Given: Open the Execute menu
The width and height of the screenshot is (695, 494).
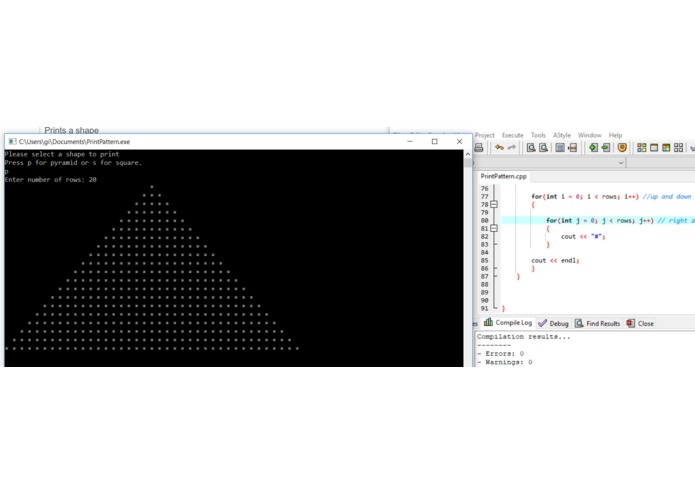Looking at the screenshot, I should 512,135.
